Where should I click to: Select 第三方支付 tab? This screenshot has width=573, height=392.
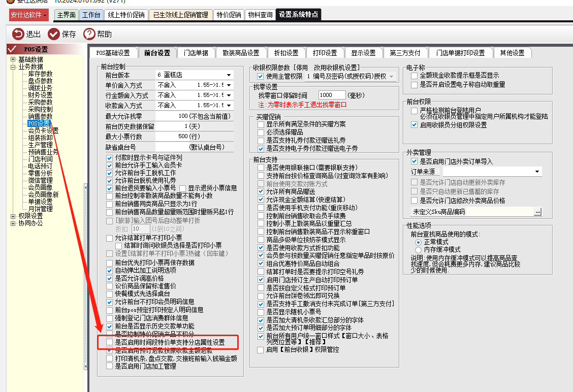click(x=405, y=53)
